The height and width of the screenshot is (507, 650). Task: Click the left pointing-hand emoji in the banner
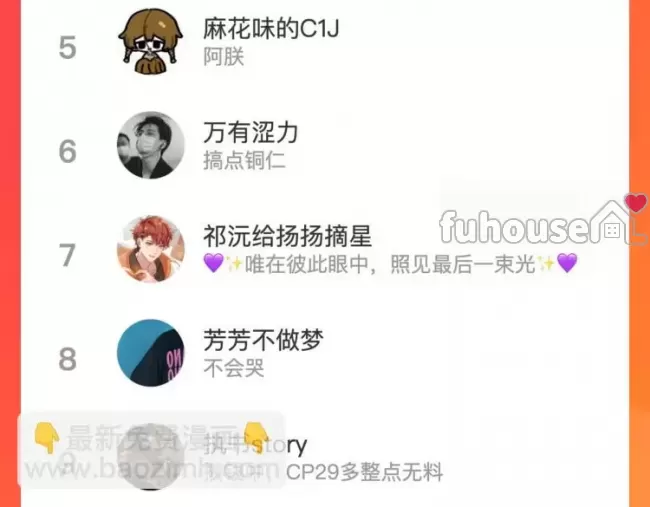46,438
